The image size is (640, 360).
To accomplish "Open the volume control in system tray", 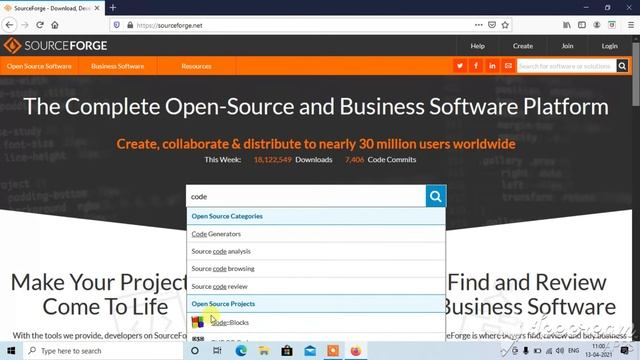I will [x=560, y=351].
